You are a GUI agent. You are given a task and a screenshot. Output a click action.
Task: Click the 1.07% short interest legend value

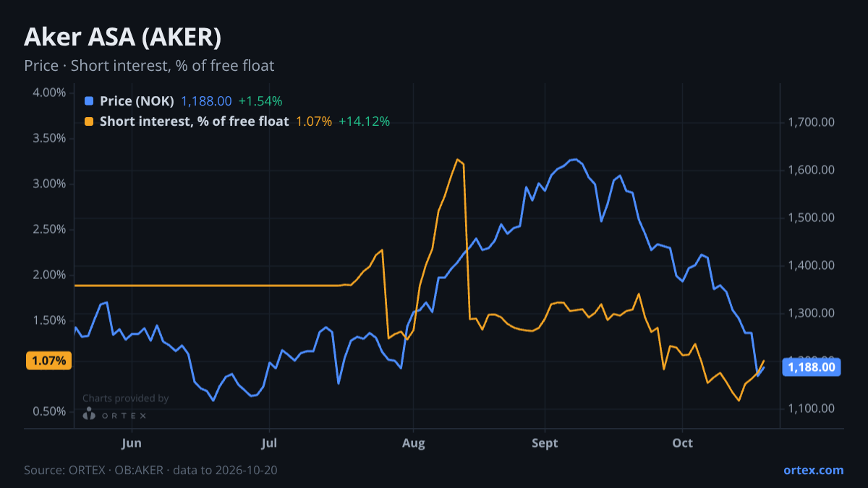(314, 121)
